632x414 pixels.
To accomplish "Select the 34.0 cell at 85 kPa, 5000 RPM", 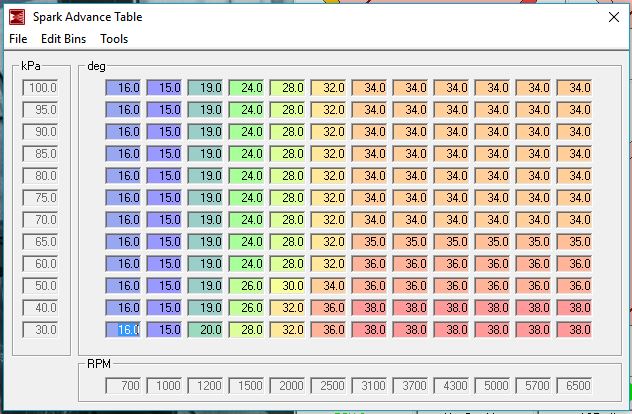I will [x=493, y=154].
